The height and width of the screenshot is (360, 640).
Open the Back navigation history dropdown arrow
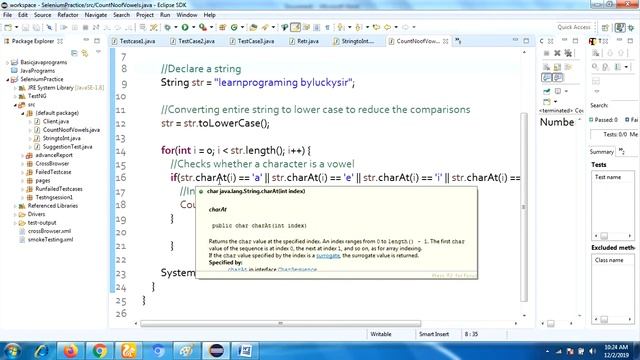(396, 27)
